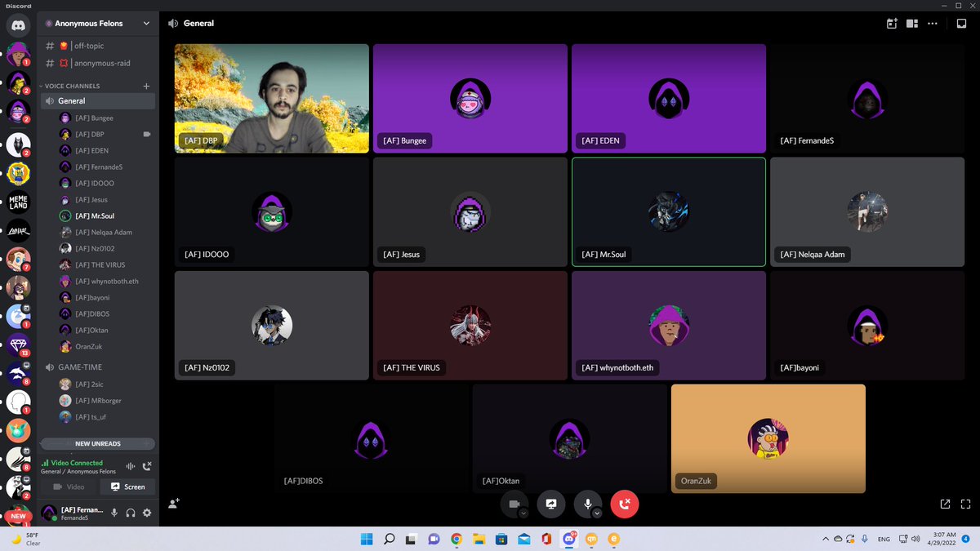Disconnect via phone icon in voice panel
Image resolution: width=980 pixels, height=551 pixels.
pos(147,466)
